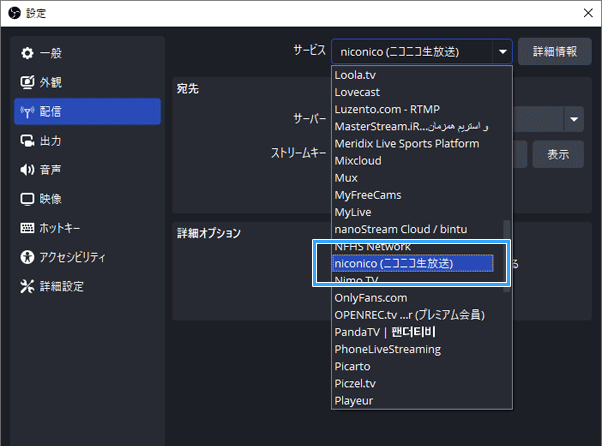Click the 詳細情報 button
This screenshot has width=602, height=446.
(x=554, y=51)
